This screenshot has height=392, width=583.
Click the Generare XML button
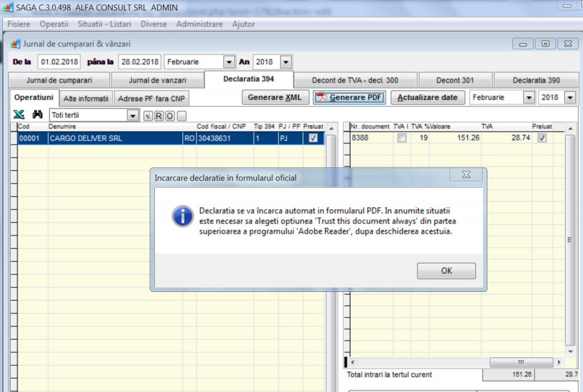[275, 97]
